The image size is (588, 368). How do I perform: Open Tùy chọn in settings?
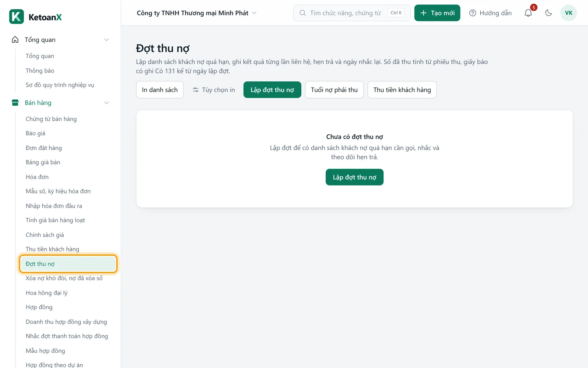tap(214, 90)
